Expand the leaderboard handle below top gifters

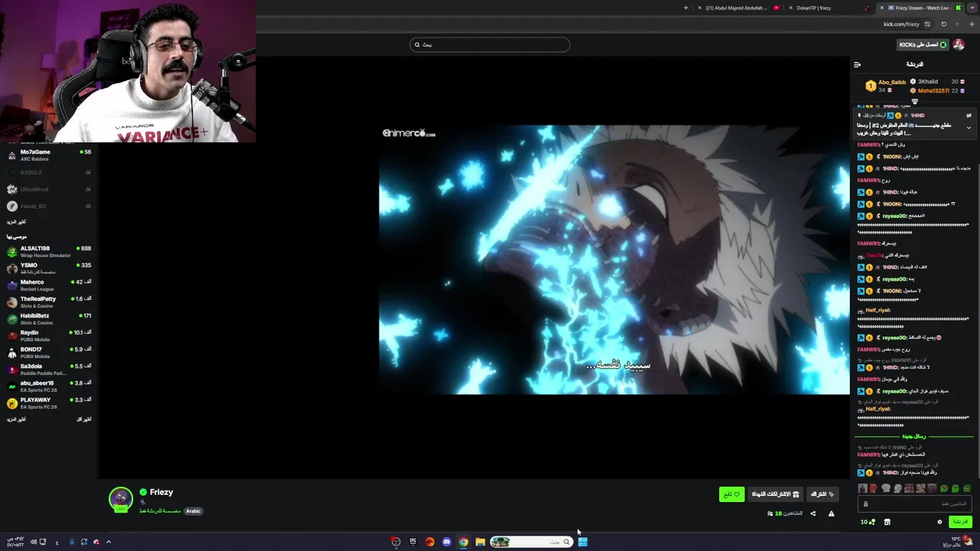pyautogui.click(x=914, y=101)
